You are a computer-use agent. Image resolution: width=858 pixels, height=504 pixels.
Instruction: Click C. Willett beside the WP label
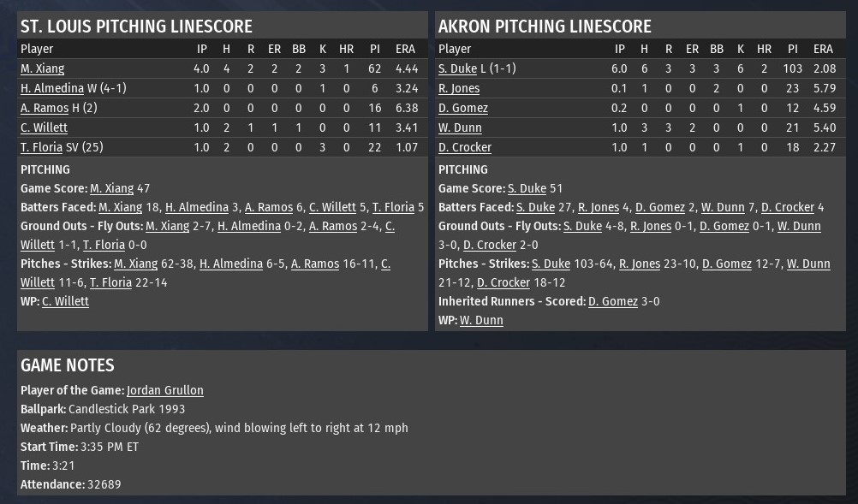coord(65,301)
